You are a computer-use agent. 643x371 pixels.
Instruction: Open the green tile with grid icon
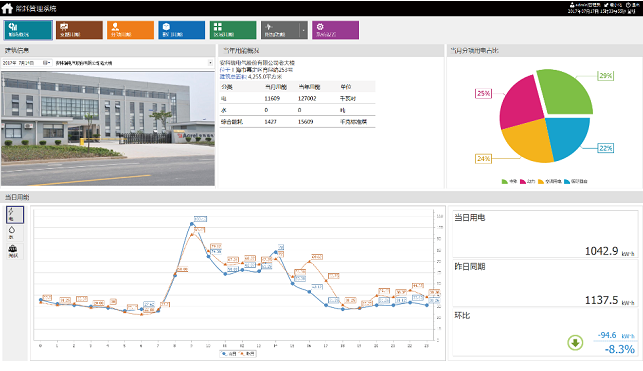(x=233, y=30)
